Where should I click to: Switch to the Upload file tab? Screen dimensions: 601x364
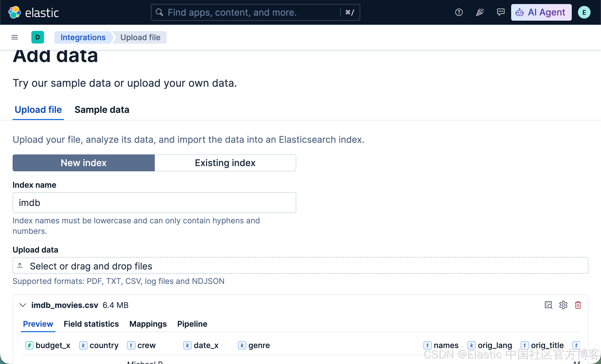tap(38, 110)
